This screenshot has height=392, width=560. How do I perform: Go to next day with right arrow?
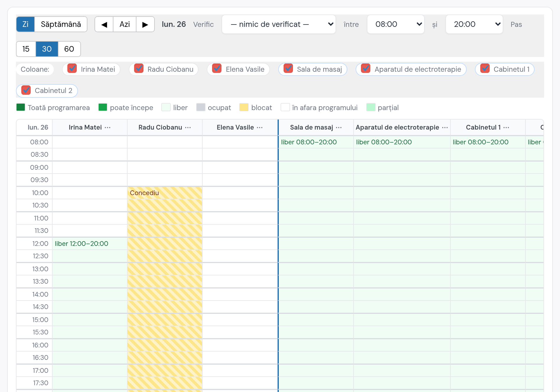(145, 24)
